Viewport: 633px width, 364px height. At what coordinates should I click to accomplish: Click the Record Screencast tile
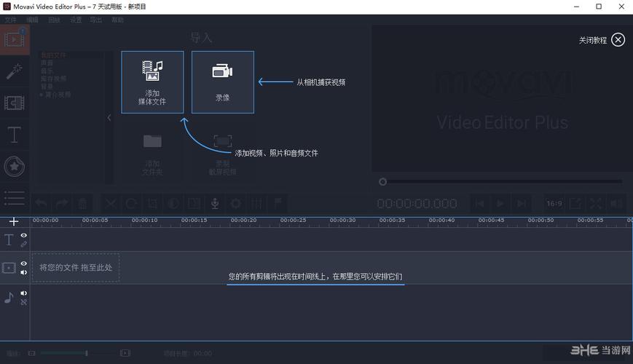[222, 154]
